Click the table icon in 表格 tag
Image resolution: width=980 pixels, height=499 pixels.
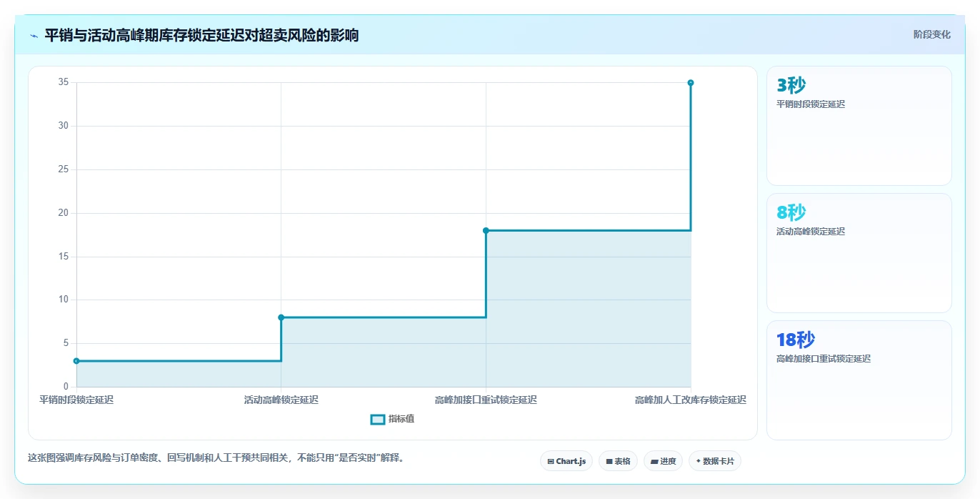click(x=609, y=462)
